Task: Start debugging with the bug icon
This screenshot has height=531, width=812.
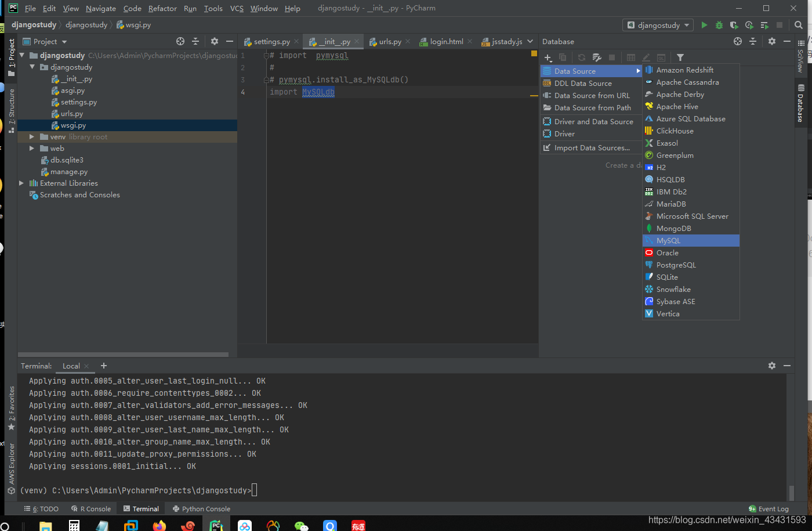Action: (x=719, y=25)
